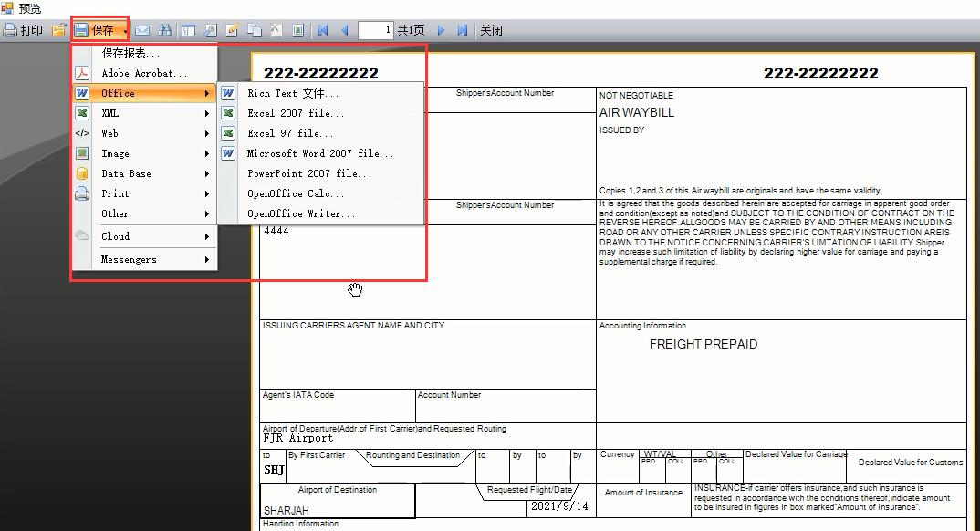Click the open folder icon in toolbar
980x531 pixels.
[x=59, y=30]
